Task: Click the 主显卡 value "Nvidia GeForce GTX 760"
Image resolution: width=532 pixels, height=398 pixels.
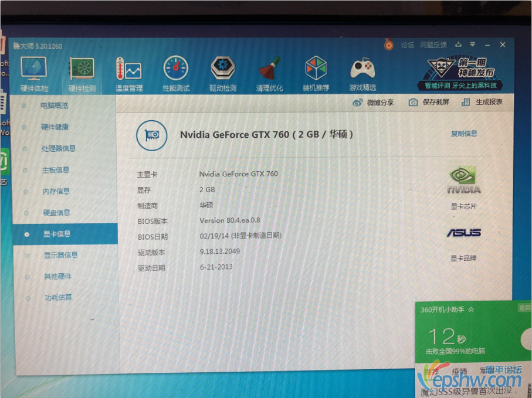Action: point(239,174)
